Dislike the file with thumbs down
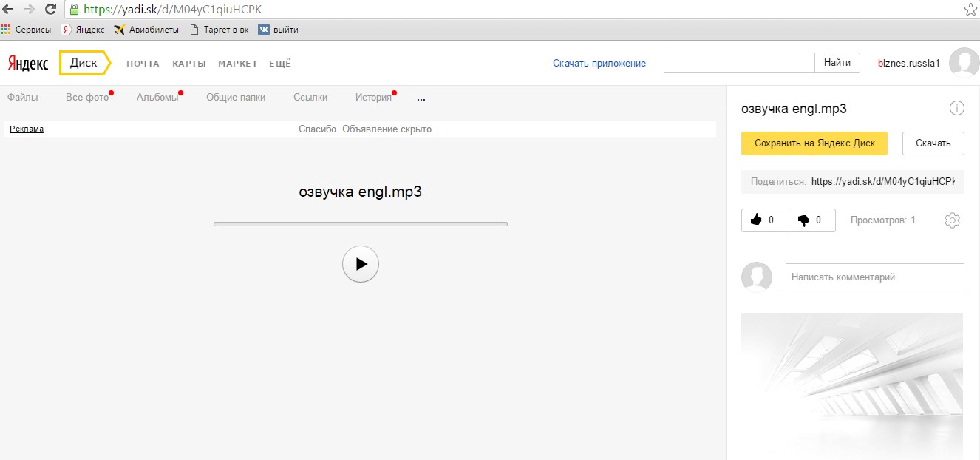The width and height of the screenshot is (980, 460). 812,220
